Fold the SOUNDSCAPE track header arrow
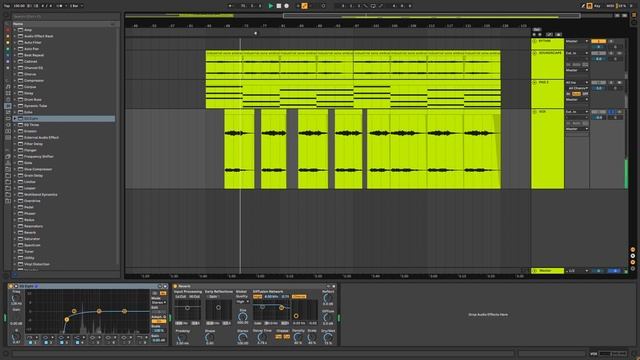Image resolution: width=640 pixels, height=360 pixels. click(535, 53)
